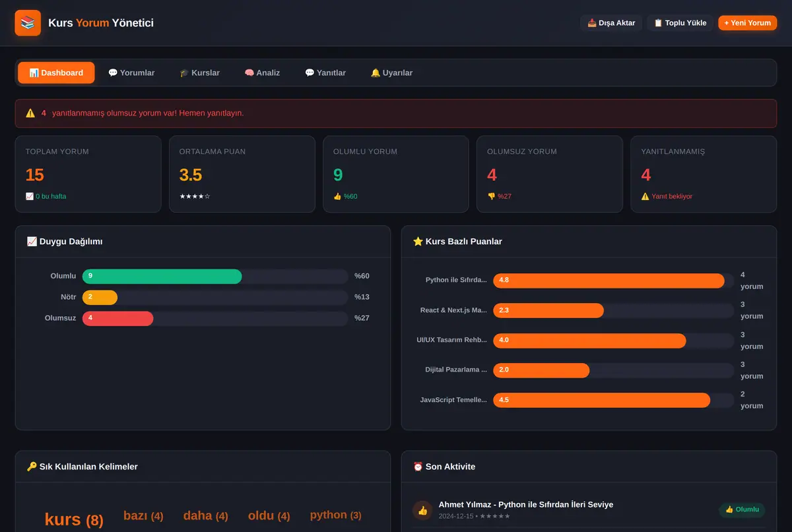This screenshot has height=532, width=792.
Task: Click the keyword "kurs (8)"
Action: (74, 519)
